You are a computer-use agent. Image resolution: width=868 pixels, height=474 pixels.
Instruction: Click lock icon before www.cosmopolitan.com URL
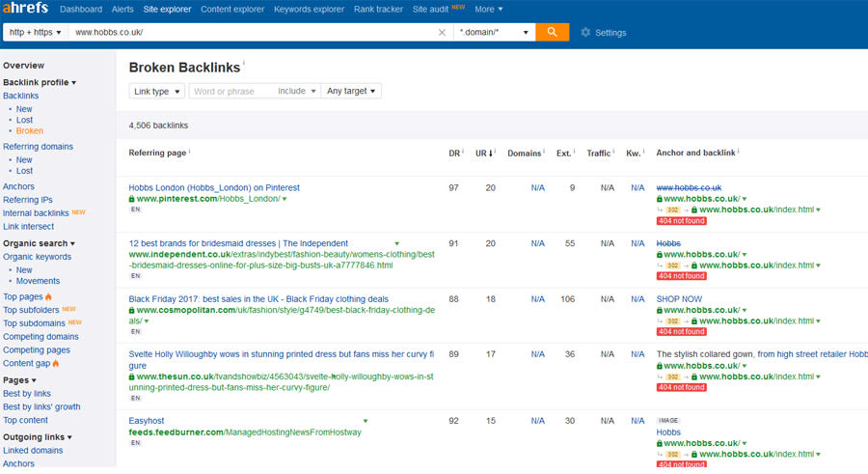point(132,310)
